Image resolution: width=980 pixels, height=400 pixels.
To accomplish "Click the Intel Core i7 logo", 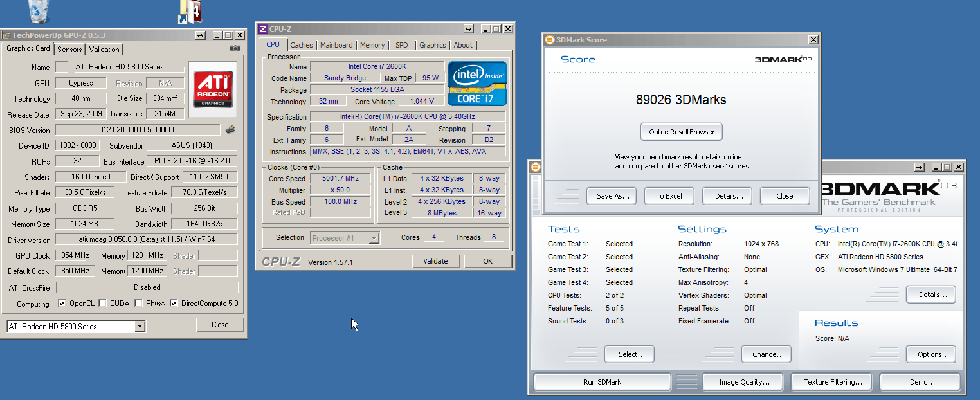I will [x=477, y=84].
